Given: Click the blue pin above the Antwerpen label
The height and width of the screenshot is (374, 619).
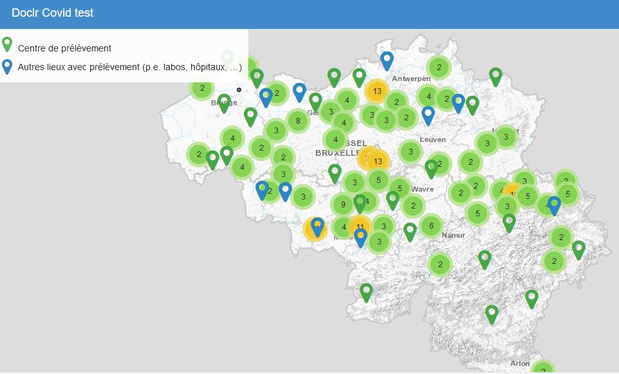Looking at the screenshot, I should (387, 61).
